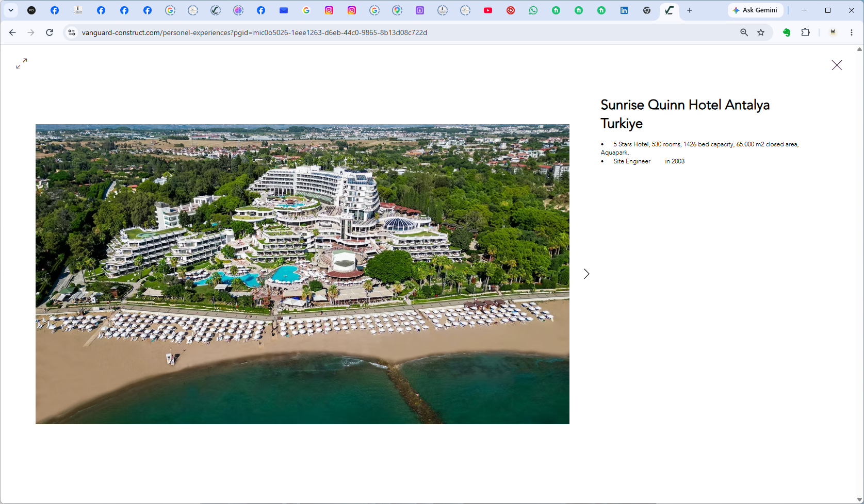Close the gallery with the X icon
The width and height of the screenshot is (864, 504).
point(837,65)
